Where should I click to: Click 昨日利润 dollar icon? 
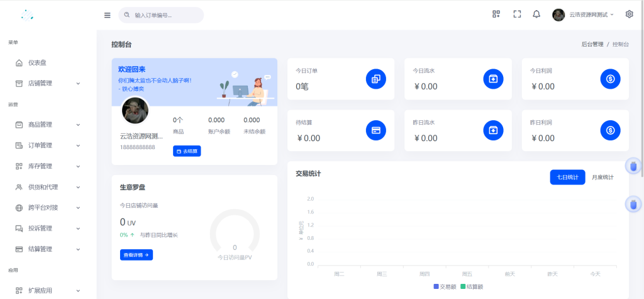(610, 130)
